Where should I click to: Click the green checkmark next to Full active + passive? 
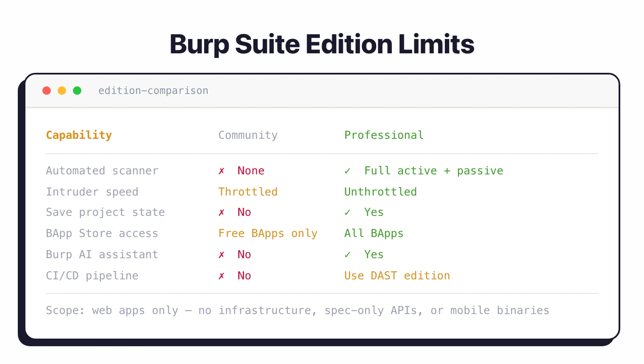tap(347, 171)
